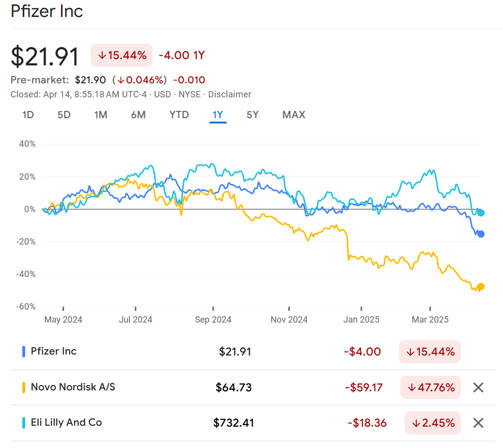Click the Pfizer blue color marker
This screenshot has height=448, width=503.
(24, 352)
